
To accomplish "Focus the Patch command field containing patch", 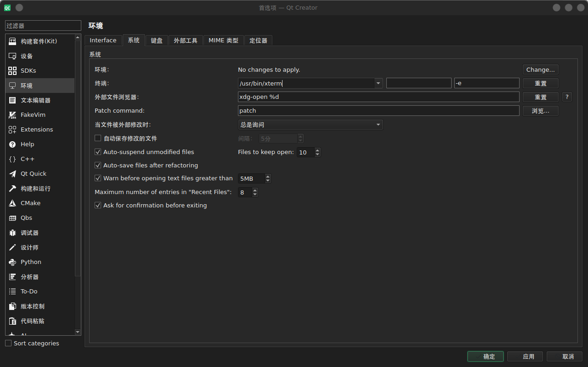I will (379, 111).
